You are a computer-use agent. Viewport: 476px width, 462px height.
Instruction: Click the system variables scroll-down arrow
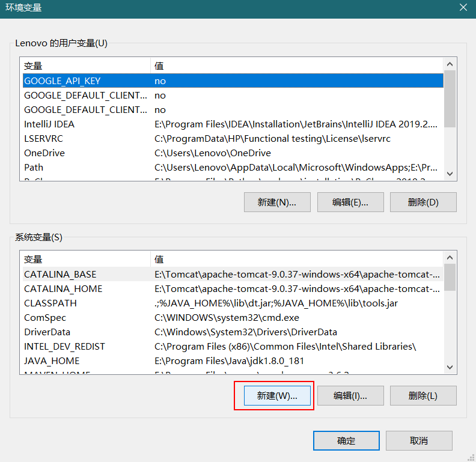pyautogui.click(x=450, y=367)
